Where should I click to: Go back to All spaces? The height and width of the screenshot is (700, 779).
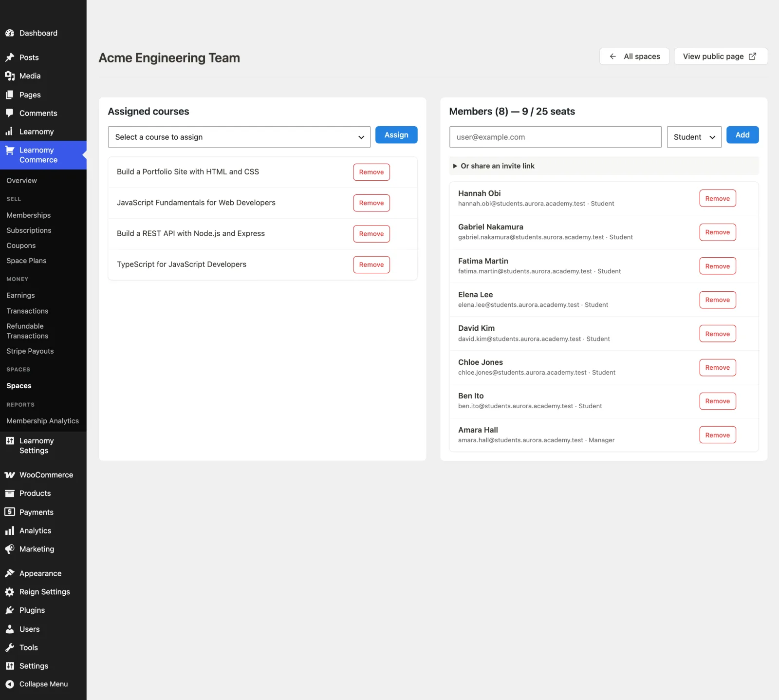634,57
